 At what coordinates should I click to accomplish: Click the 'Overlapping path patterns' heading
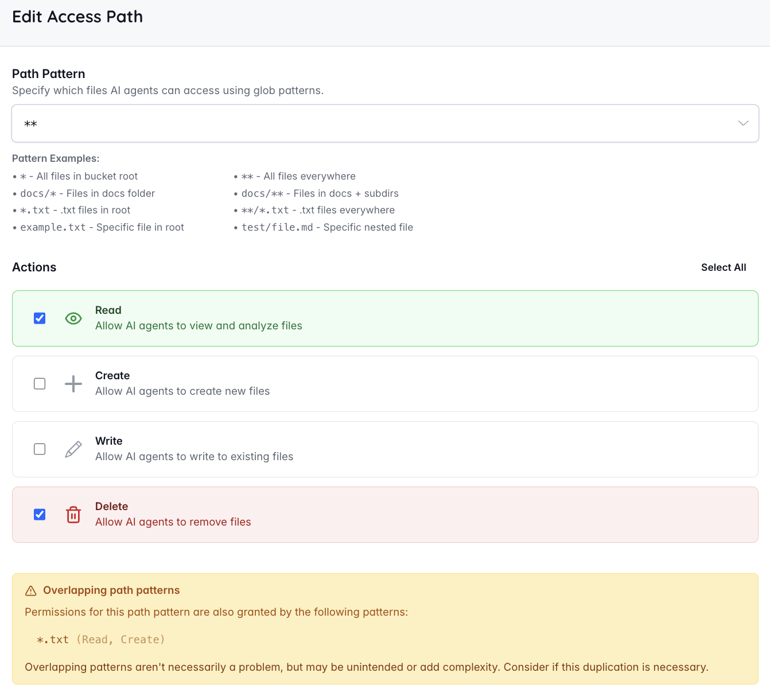point(111,590)
